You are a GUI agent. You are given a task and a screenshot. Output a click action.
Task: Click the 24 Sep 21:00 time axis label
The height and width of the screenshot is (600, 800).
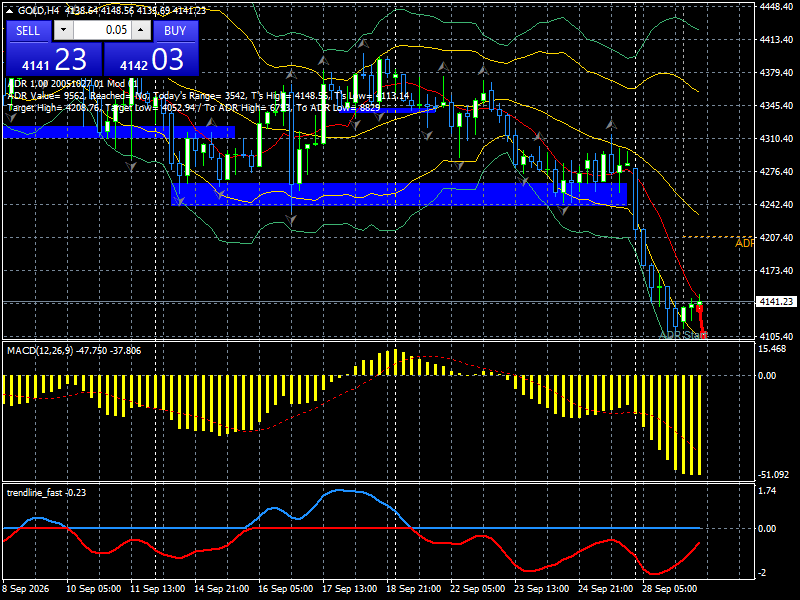[605, 589]
